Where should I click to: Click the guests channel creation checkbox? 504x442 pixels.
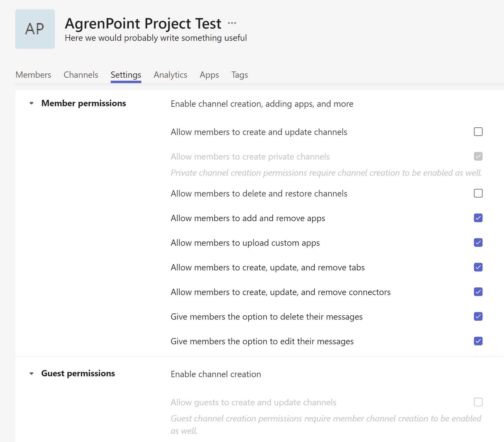pos(478,402)
